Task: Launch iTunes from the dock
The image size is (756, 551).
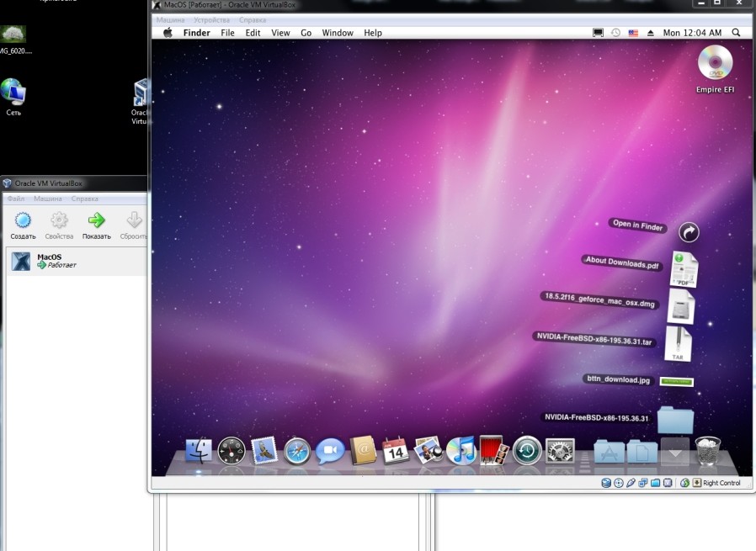Action: click(461, 451)
